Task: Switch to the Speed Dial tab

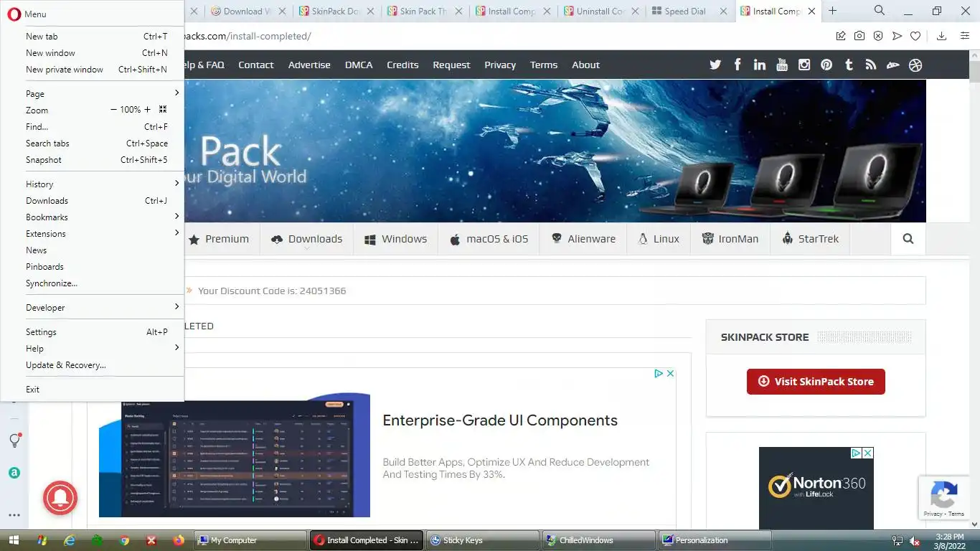Action: [685, 11]
